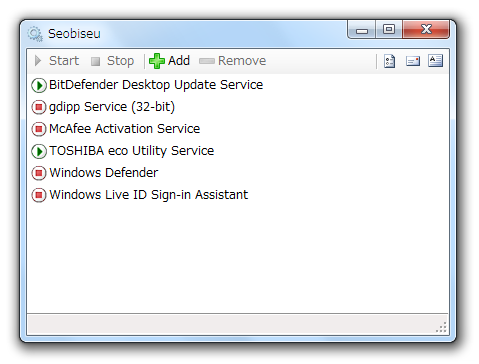Viewport: 479px width, 364px height.
Task: Click running icon beside TOSHIBA eco Utility Service
Action: click(39, 151)
